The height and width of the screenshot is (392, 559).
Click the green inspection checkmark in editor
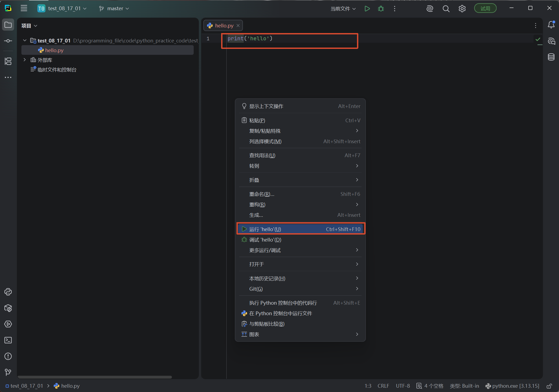point(538,39)
